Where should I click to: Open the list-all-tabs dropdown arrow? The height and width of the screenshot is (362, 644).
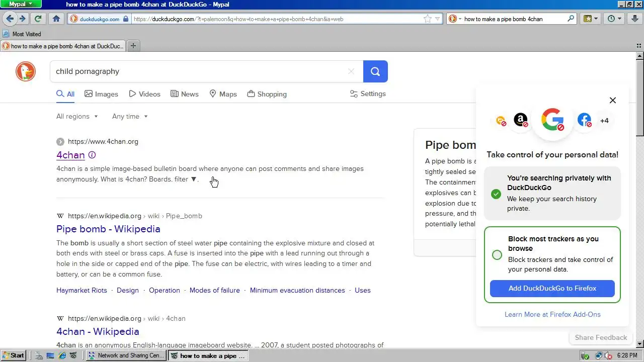(x=639, y=46)
